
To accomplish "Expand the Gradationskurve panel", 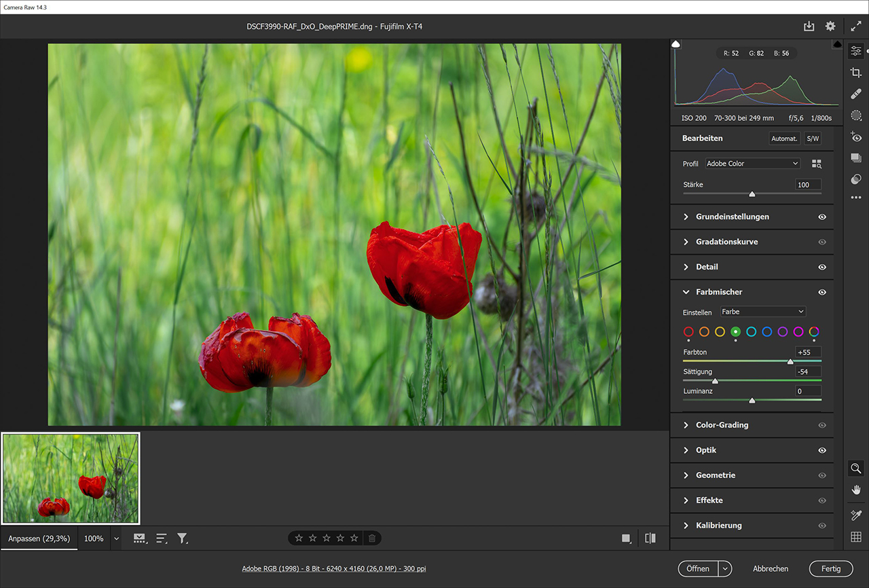I will point(726,242).
